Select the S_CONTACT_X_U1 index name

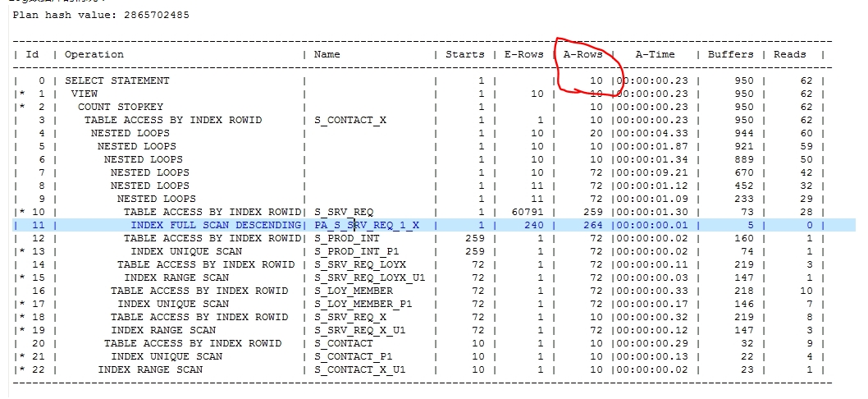(x=360, y=369)
